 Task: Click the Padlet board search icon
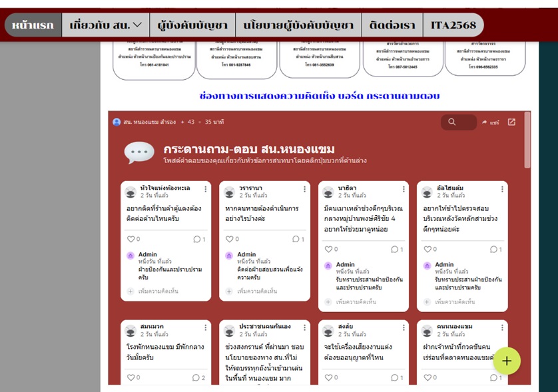pyautogui.click(x=452, y=122)
